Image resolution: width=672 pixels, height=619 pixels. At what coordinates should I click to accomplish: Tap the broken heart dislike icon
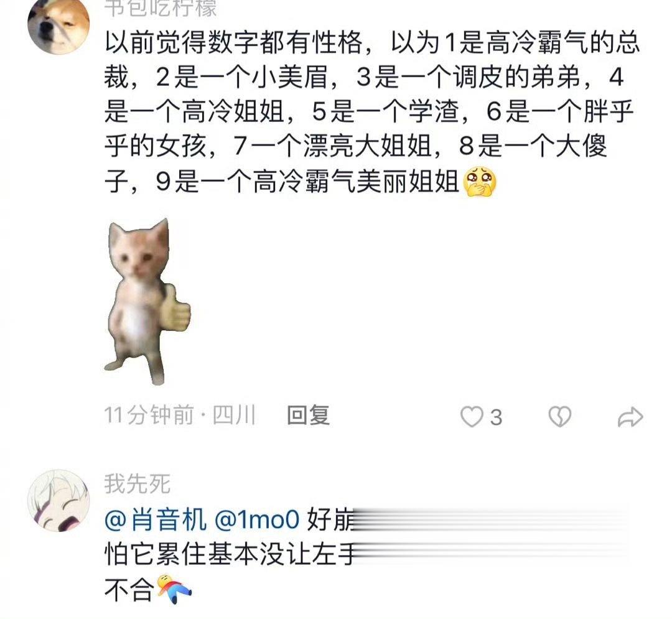(x=560, y=416)
